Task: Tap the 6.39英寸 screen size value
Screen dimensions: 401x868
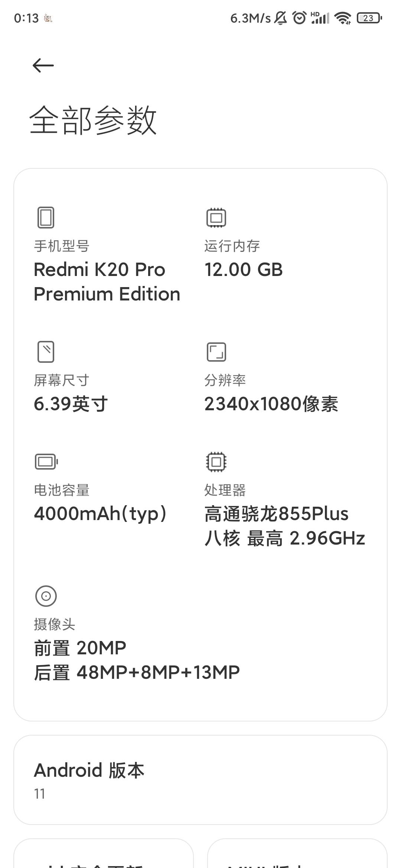Action: tap(71, 404)
